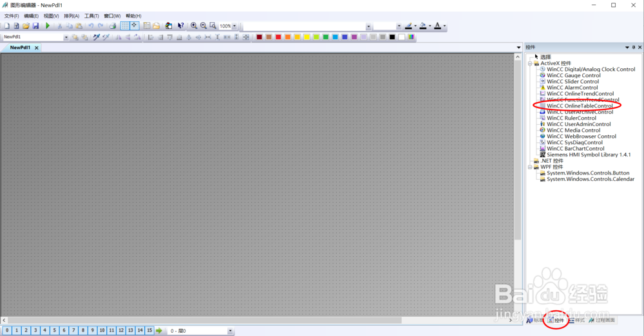Open the 文件(F) menu

[x=12, y=16]
